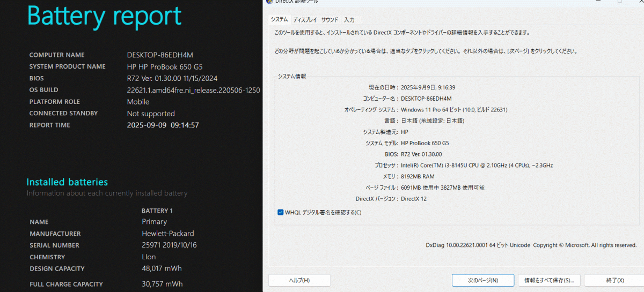This screenshot has width=644, height=292.
Task: Click the 'Information about each currently installed battery' subtitle
Action: pos(107,193)
